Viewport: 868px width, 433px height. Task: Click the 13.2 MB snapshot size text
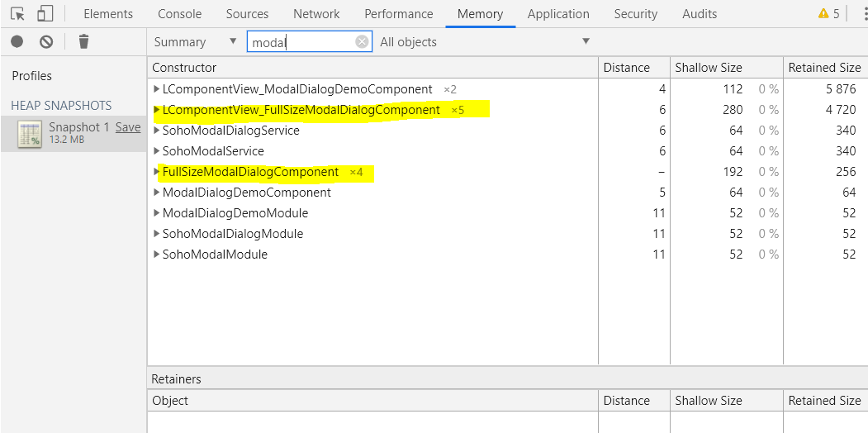[x=67, y=140]
